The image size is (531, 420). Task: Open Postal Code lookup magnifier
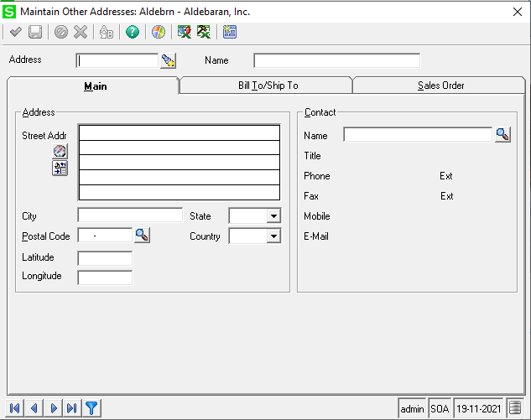pyautogui.click(x=143, y=236)
